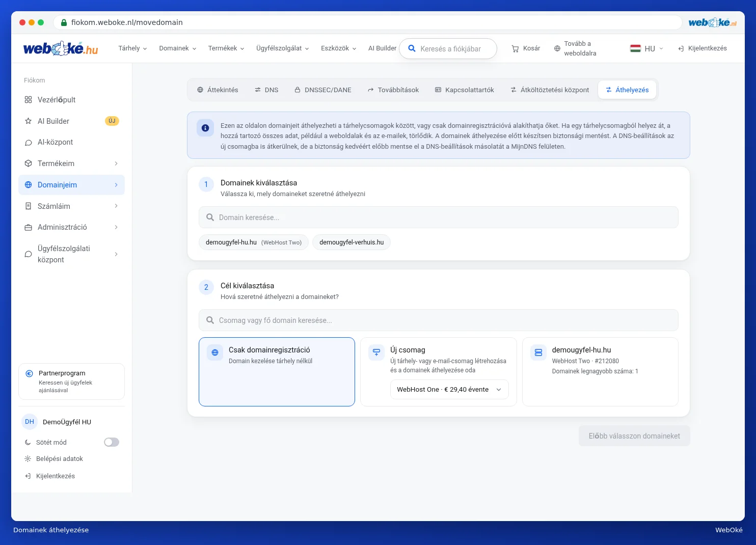Click the Adminisztráció briefcase icon

tap(29, 227)
